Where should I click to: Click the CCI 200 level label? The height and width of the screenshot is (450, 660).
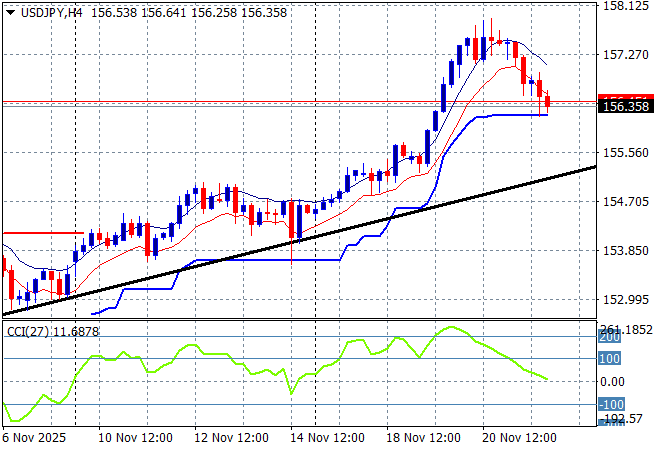pos(610,339)
